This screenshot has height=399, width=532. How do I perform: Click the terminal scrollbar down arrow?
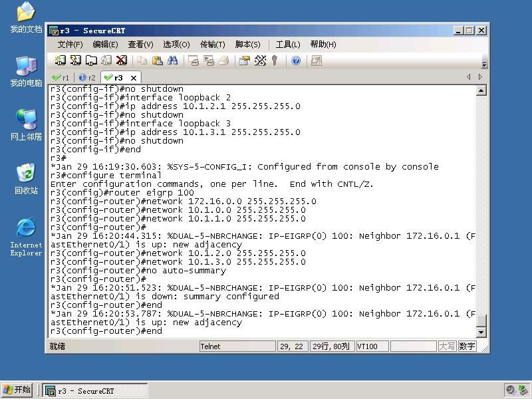coord(481,332)
